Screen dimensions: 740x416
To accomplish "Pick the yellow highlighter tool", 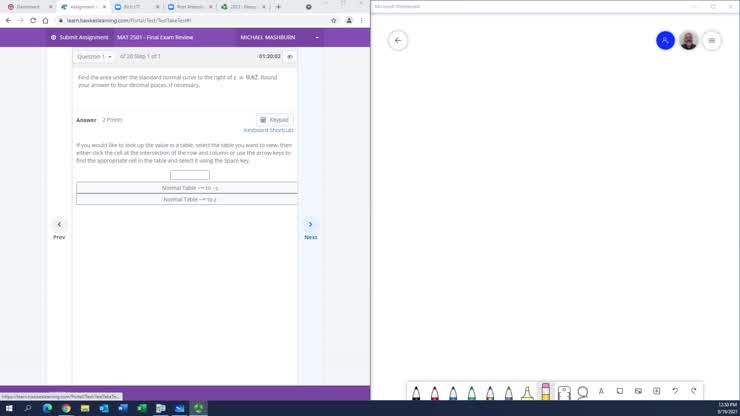I will pos(527,392).
